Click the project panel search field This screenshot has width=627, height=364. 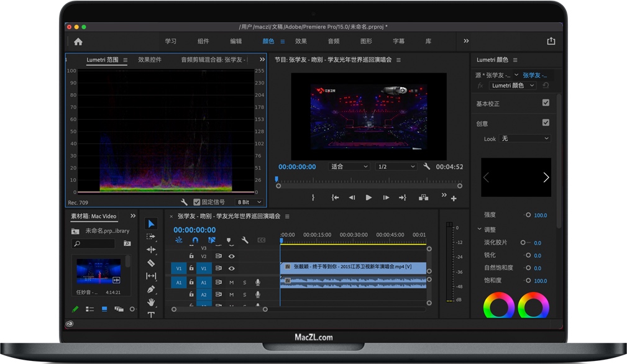pos(93,243)
